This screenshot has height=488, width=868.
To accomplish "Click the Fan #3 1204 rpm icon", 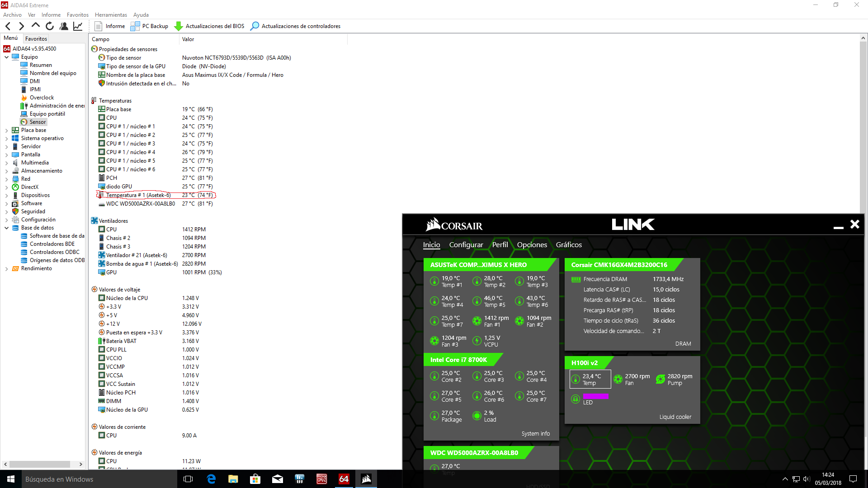I will [x=434, y=341].
